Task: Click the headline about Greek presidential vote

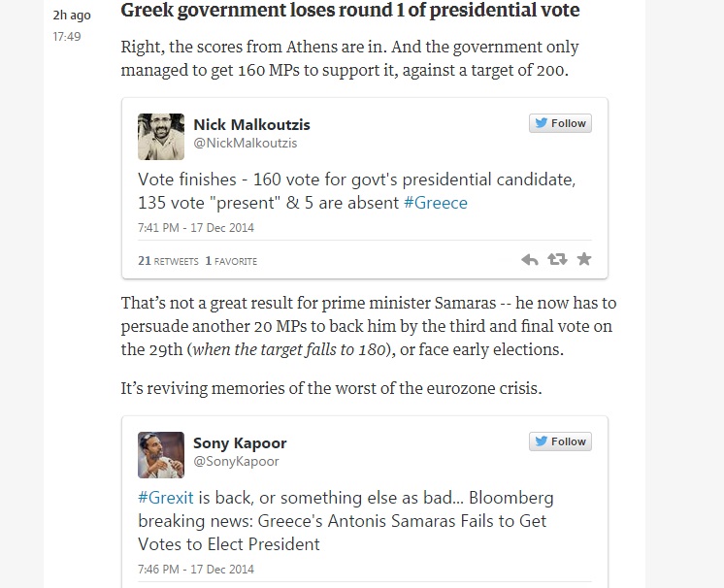Action: coord(350,10)
